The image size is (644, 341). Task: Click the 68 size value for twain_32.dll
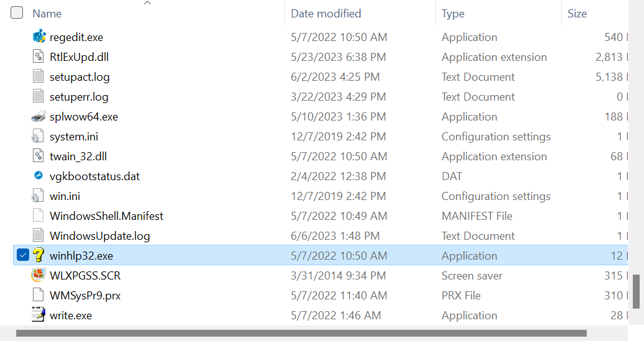coord(617,156)
